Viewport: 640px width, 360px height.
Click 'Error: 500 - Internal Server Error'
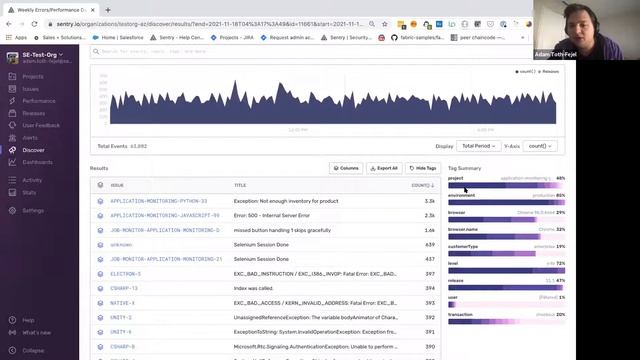coord(271,215)
